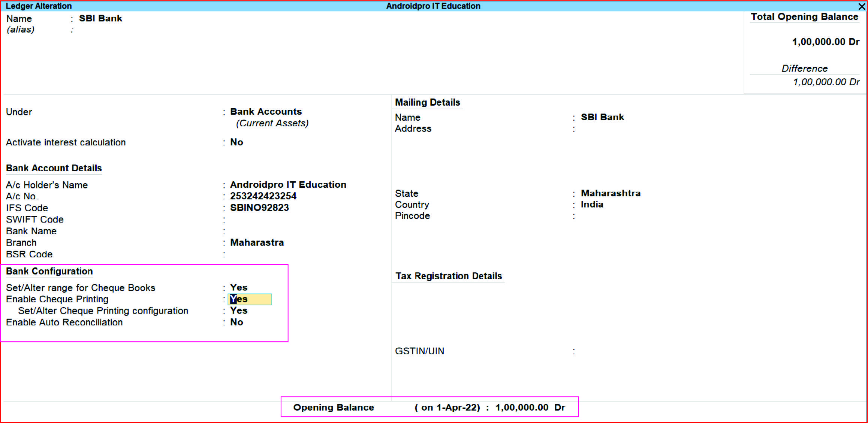868x423 pixels.
Task: Click the SBI Bank ledger name field
Action: click(x=100, y=18)
